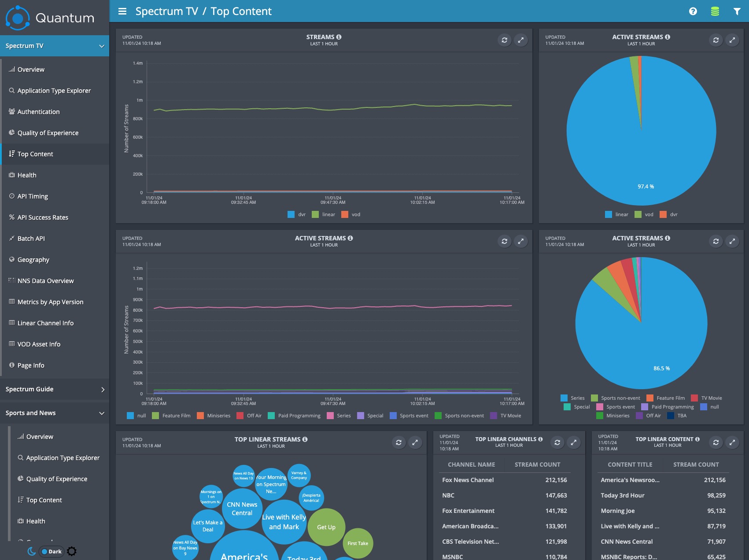Toggle linear series in Streams chart legend

pos(323,214)
